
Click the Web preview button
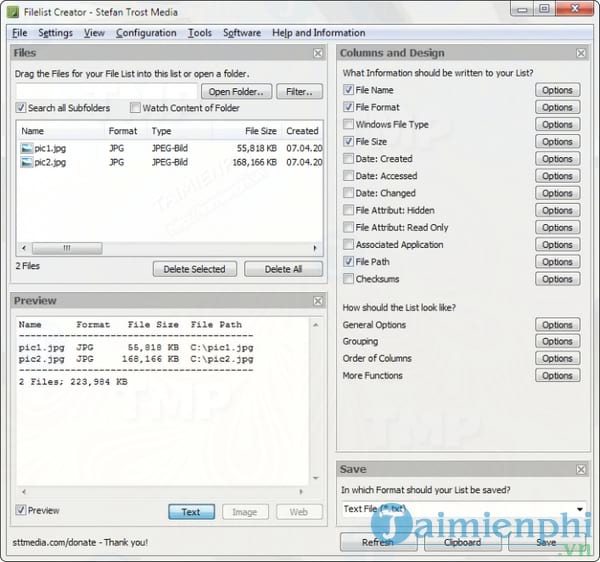point(299,512)
